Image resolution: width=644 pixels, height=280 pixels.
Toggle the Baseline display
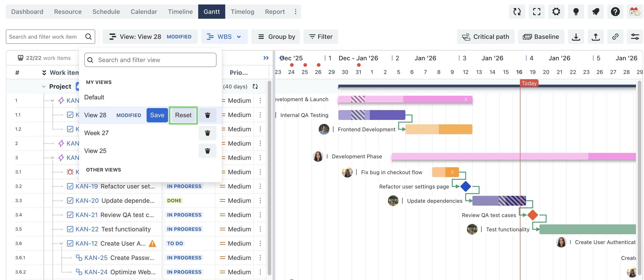(541, 37)
